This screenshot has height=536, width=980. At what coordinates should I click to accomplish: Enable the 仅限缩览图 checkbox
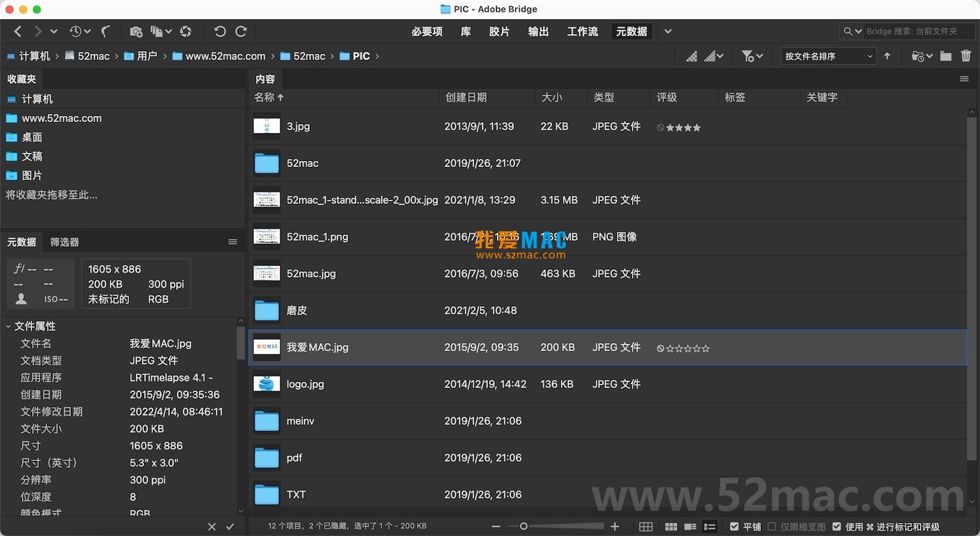click(772, 526)
